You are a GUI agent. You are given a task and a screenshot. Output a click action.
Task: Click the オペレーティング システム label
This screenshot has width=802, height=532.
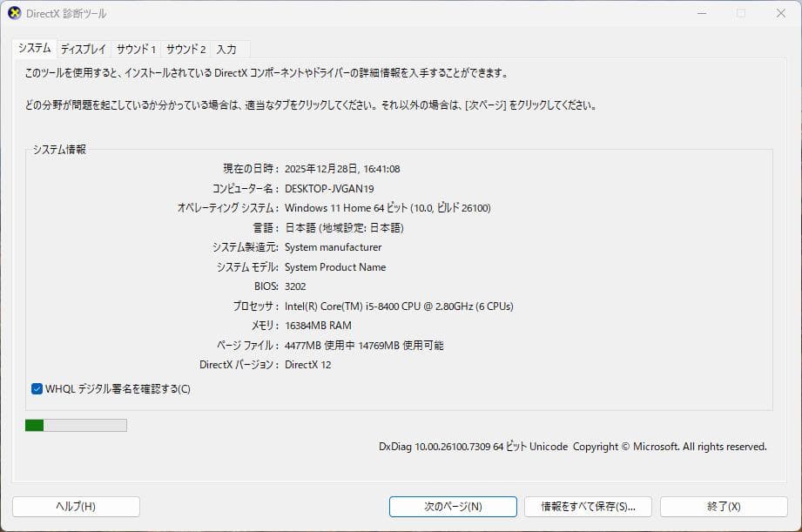click(228, 208)
